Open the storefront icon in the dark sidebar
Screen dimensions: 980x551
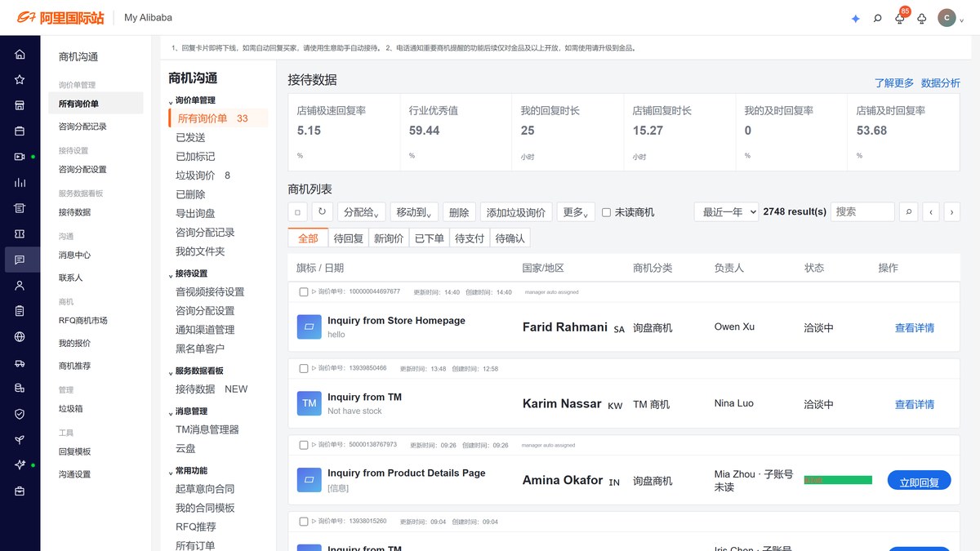coord(20,105)
